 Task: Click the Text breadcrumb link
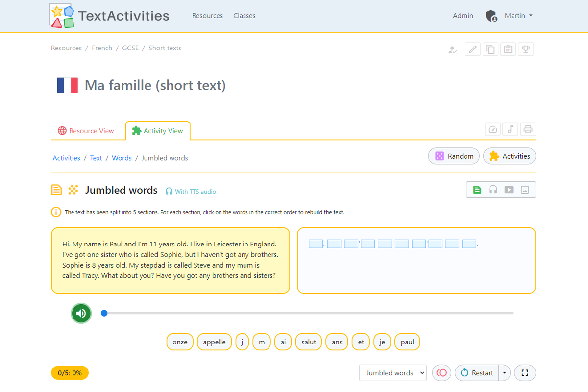pos(96,158)
